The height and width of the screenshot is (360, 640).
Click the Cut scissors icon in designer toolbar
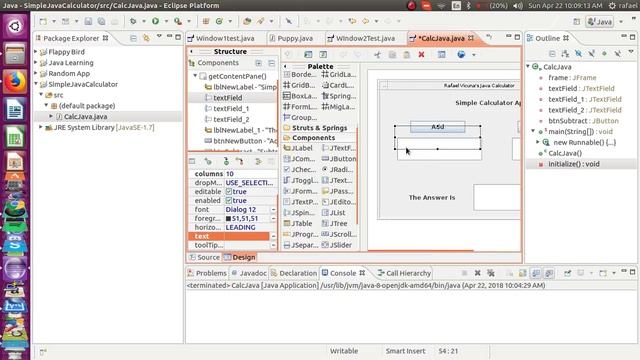point(378,54)
